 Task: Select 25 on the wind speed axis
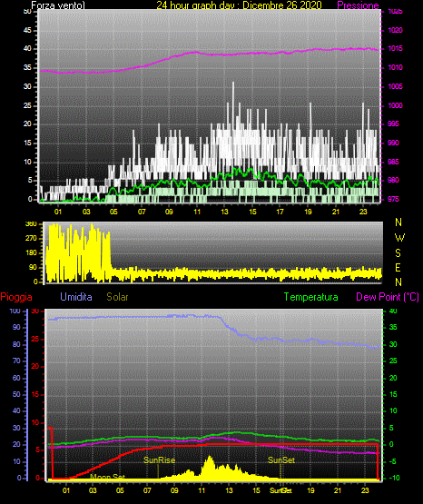(27, 105)
